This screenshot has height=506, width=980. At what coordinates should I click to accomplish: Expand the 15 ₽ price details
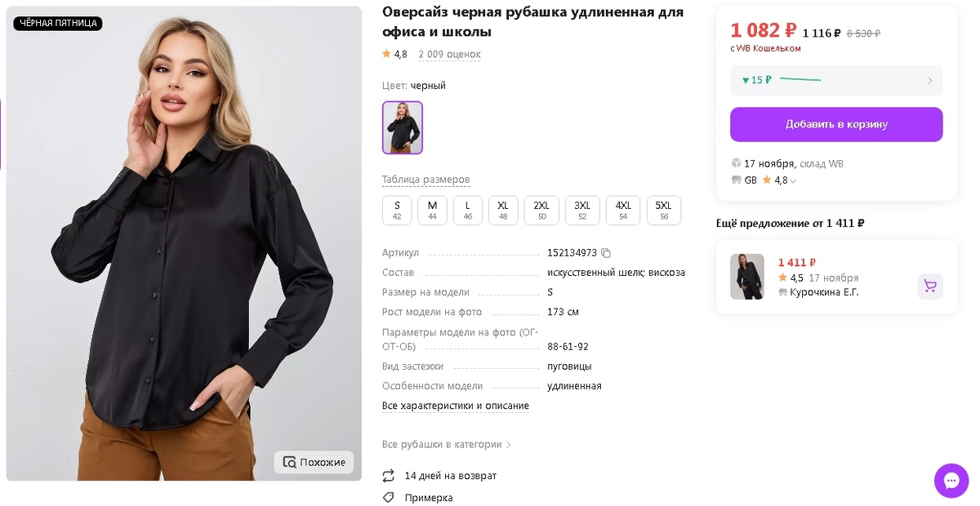[x=836, y=80]
